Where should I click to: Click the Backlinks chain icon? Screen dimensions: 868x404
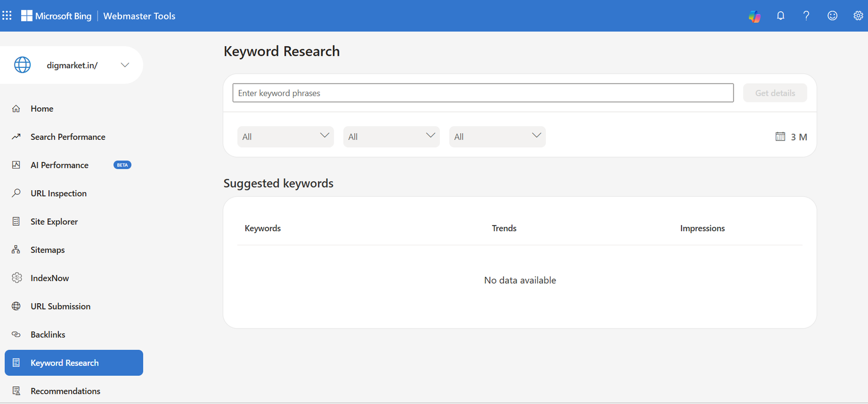(16, 335)
